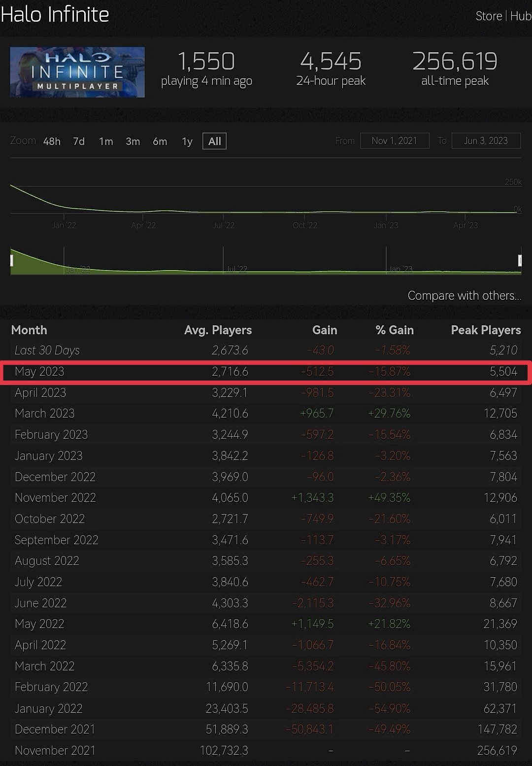This screenshot has height=766, width=532.
Task: Select the December 2021 row label
Action: [55, 730]
